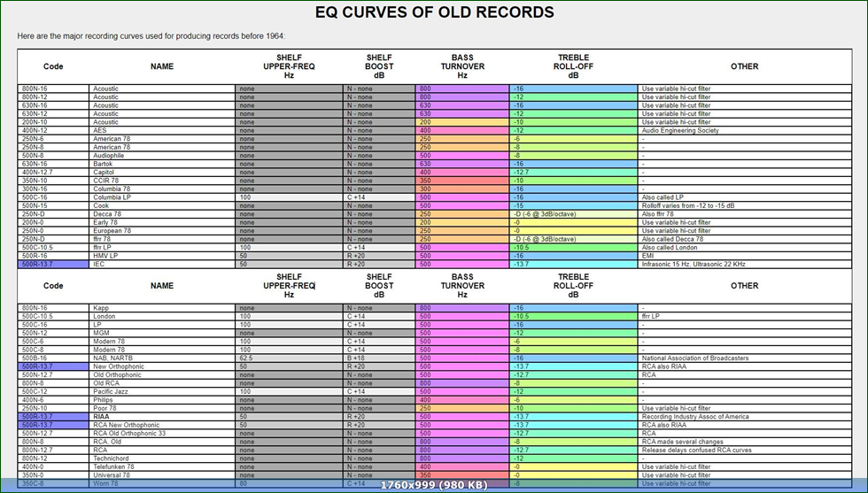
Task: Select the "Columbia LP" name cell
Action: point(161,197)
